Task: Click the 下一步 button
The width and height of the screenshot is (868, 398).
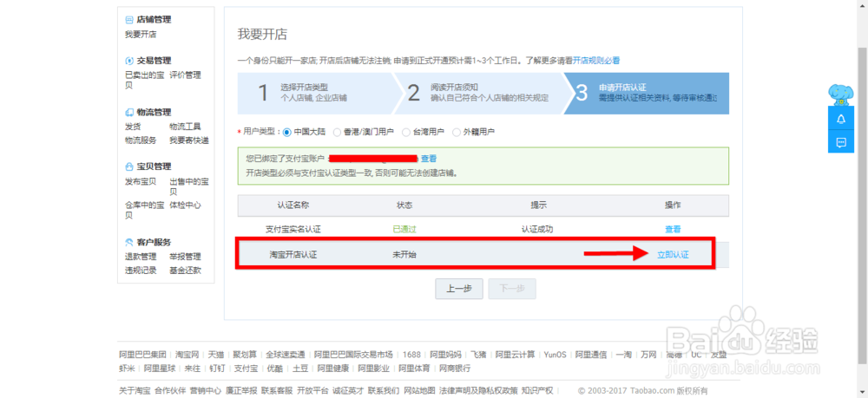Action: tap(512, 289)
